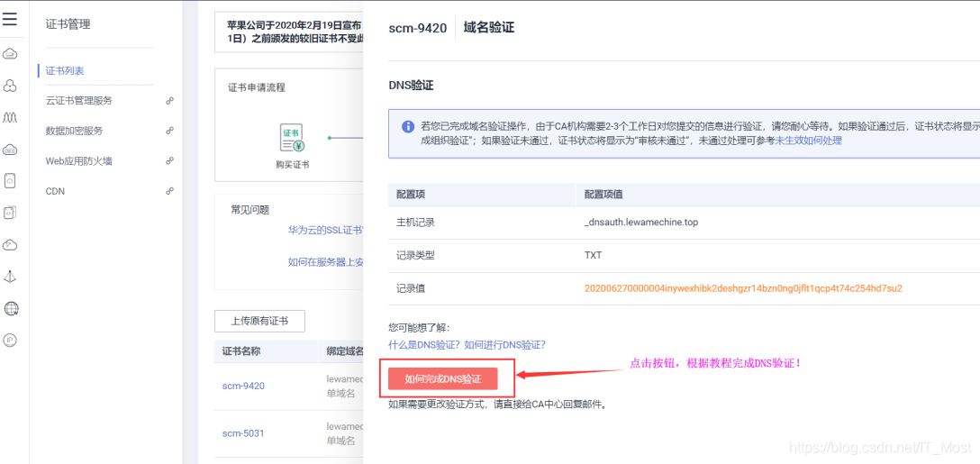This screenshot has height=464, width=980.
Task: Click the 配置项值 column header
Action: coord(603,195)
